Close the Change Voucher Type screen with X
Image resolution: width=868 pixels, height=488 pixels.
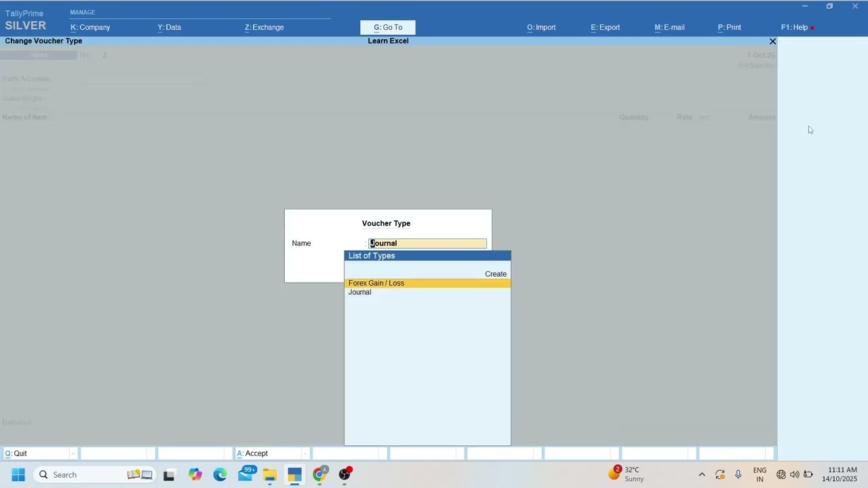[772, 41]
